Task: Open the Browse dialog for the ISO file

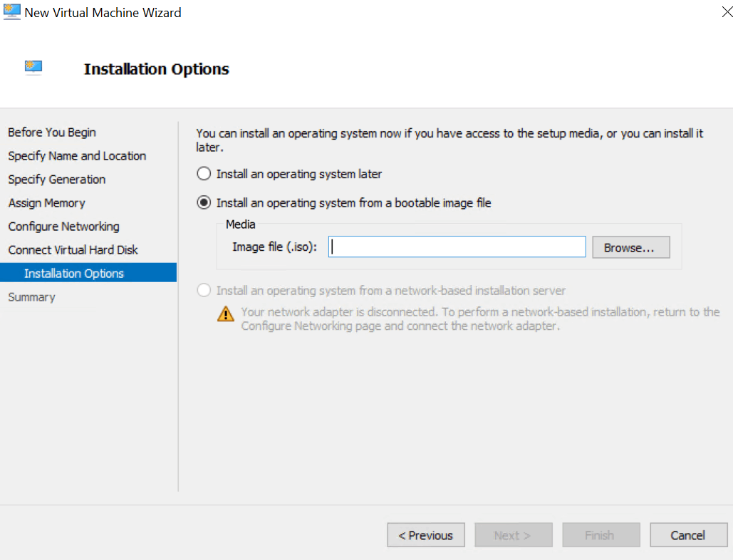Action: click(630, 247)
